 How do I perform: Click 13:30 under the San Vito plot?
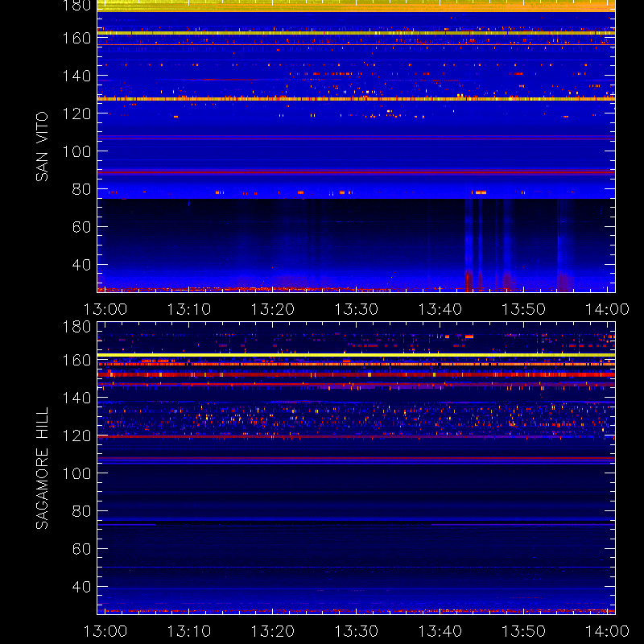(x=356, y=309)
